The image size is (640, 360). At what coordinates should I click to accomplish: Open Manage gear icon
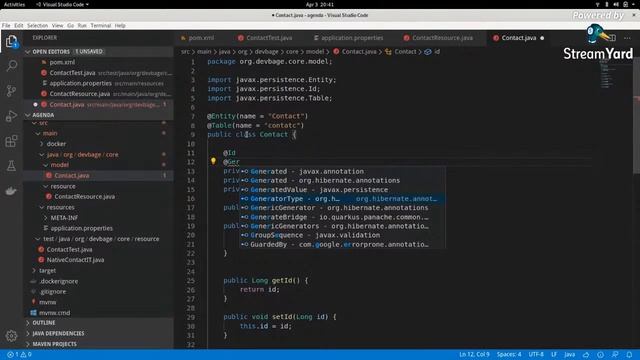tap(11, 336)
